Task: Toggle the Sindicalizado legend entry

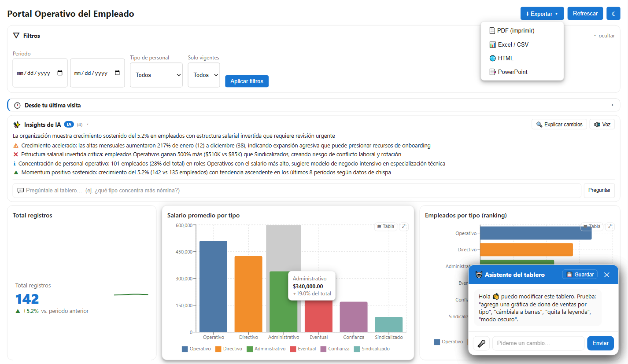Action: [x=372, y=349]
